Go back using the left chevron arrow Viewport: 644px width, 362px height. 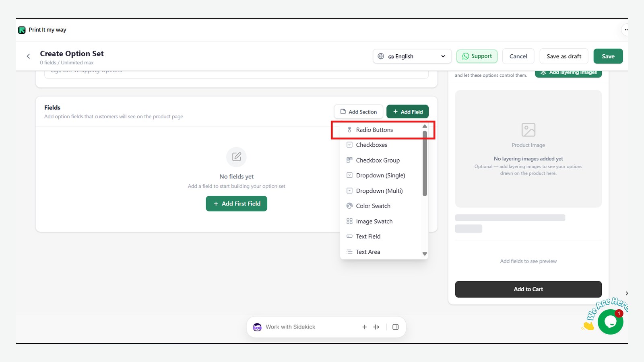tap(28, 56)
